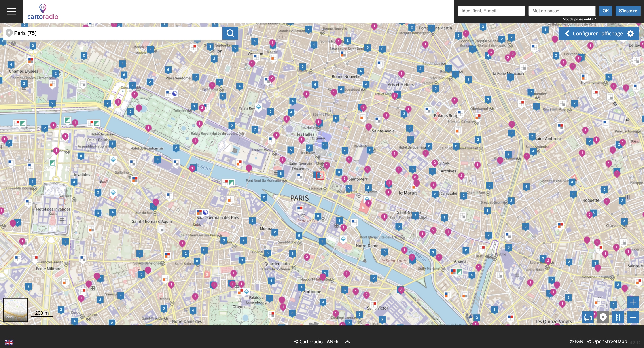644x348 pixels.
Task: Open the blue cluster marker labeled 10
Action: click(x=324, y=145)
